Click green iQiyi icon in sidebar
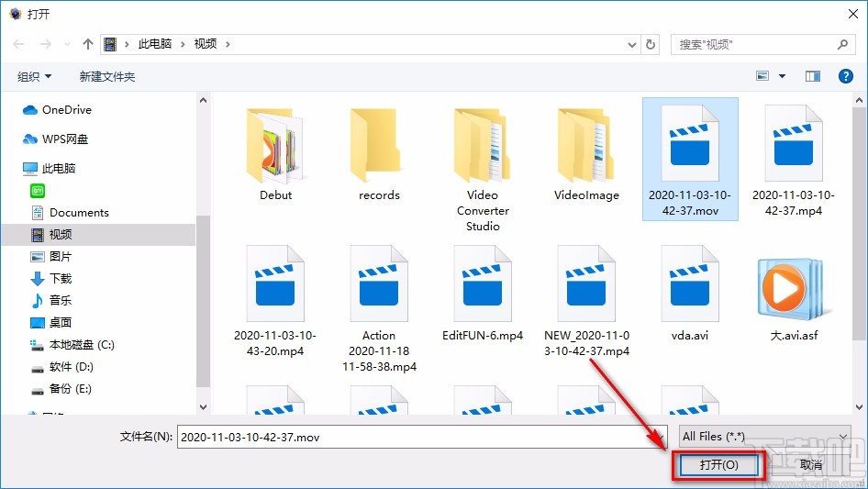 (x=38, y=191)
